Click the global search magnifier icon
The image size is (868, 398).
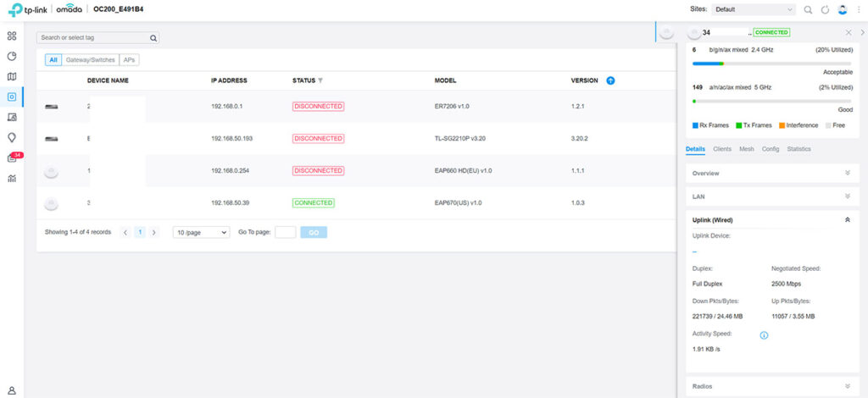pos(808,9)
